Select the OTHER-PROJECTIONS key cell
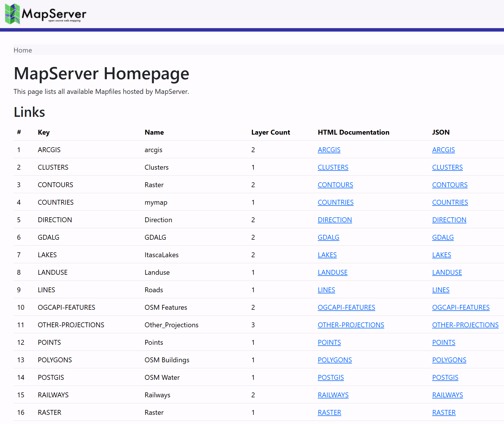504x424 pixels. (71, 325)
